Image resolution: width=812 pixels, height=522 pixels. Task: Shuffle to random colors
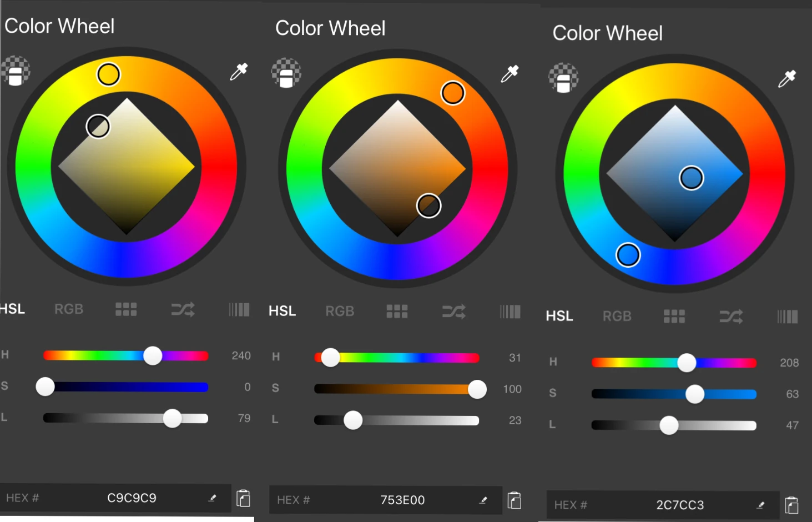pyautogui.click(x=183, y=309)
